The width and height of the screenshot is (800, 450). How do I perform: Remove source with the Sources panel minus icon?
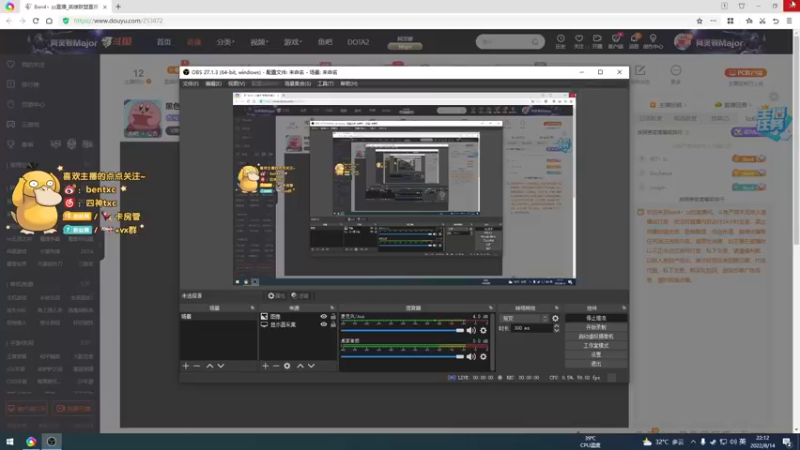tap(276, 366)
